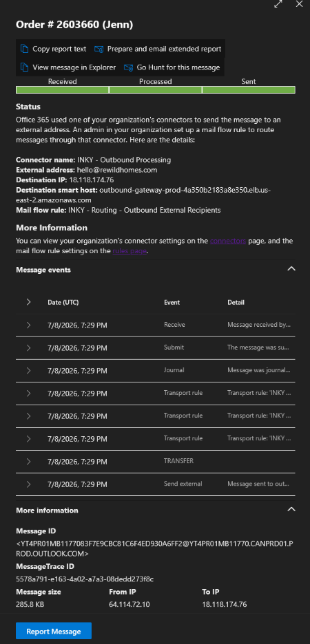Expand the Receive event row
The height and width of the screenshot is (644, 310).
[x=28, y=325]
